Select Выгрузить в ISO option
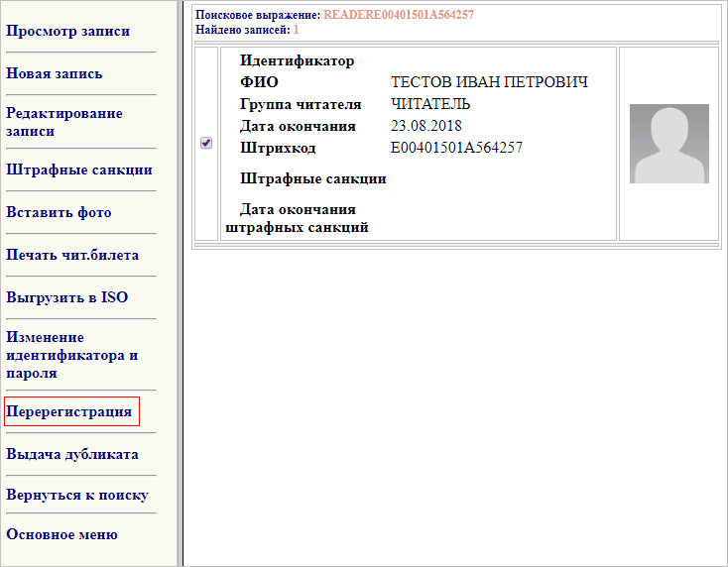The width and height of the screenshot is (728, 567). [67, 297]
